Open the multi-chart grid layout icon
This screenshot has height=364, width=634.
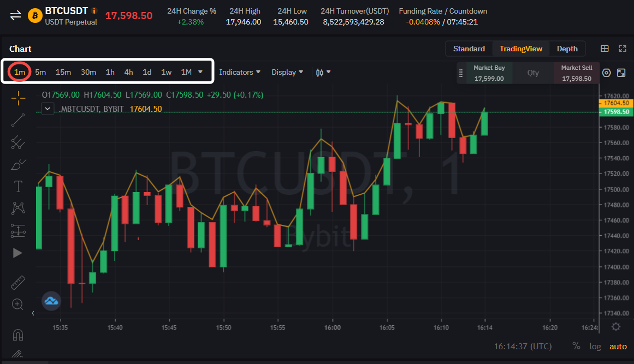605,49
